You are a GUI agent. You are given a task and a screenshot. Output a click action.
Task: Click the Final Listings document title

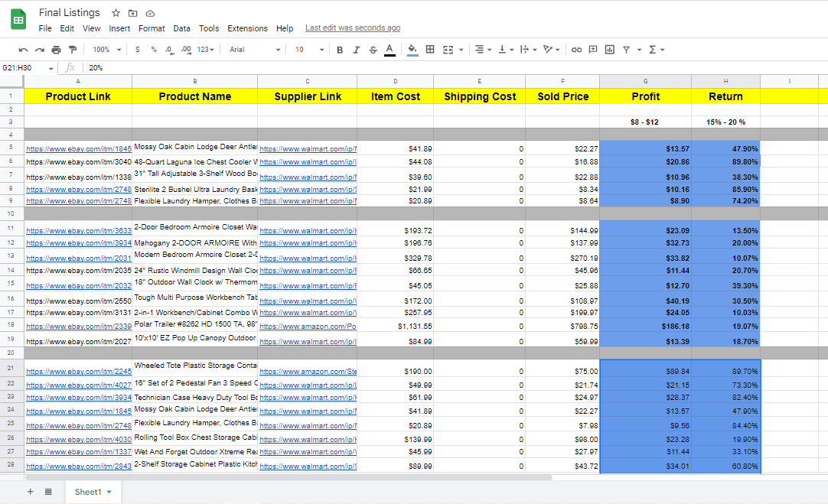coord(69,13)
